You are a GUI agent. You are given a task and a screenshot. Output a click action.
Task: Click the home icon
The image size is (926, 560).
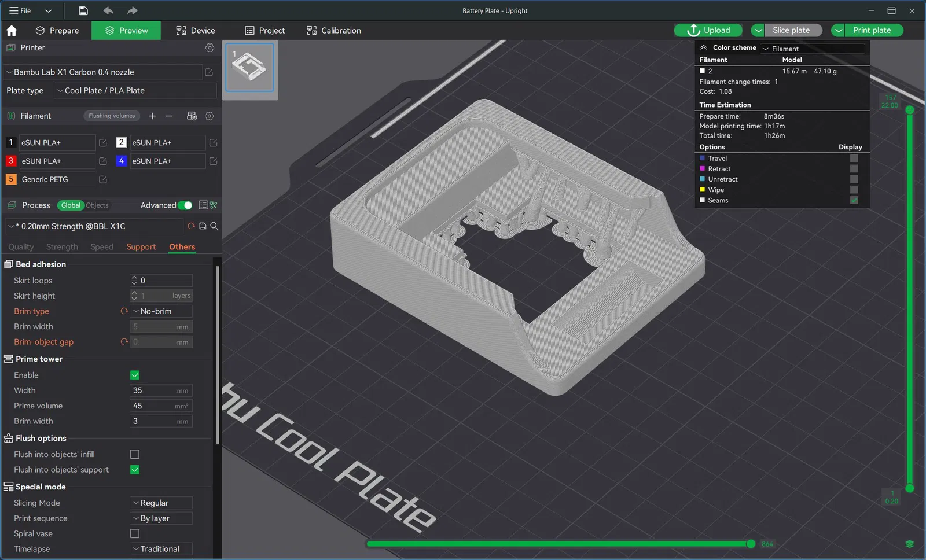pyautogui.click(x=12, y=31)
